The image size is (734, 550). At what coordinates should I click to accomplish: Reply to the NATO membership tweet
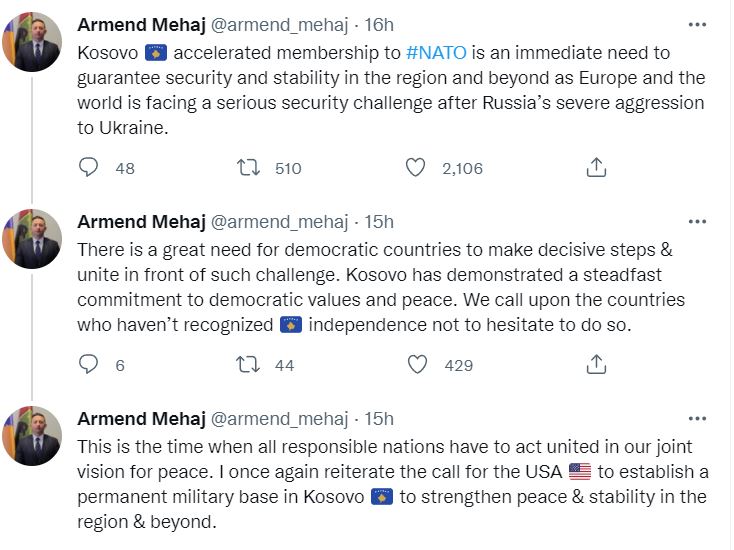point(89,168)
